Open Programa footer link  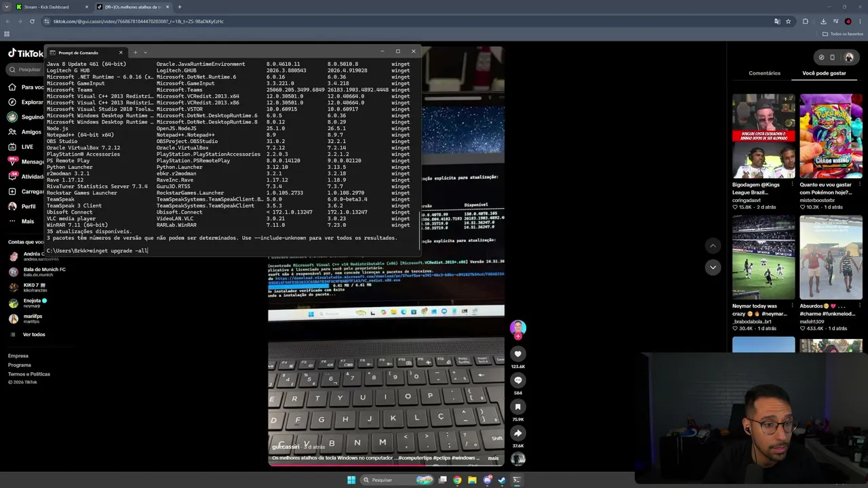20,365
